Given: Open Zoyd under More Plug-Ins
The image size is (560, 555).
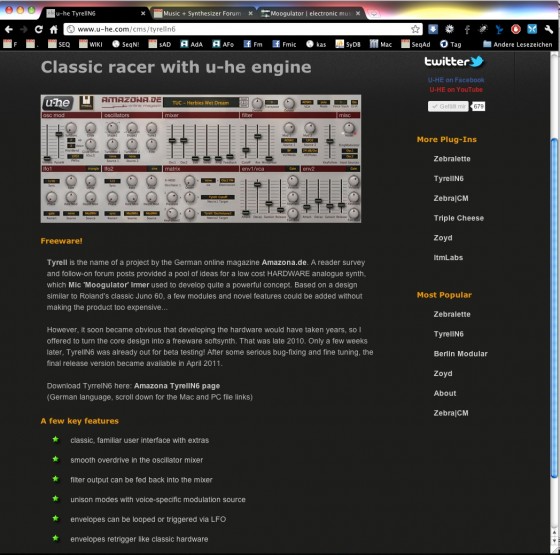Looking at the screenshot, I should (x=443, y=238).
